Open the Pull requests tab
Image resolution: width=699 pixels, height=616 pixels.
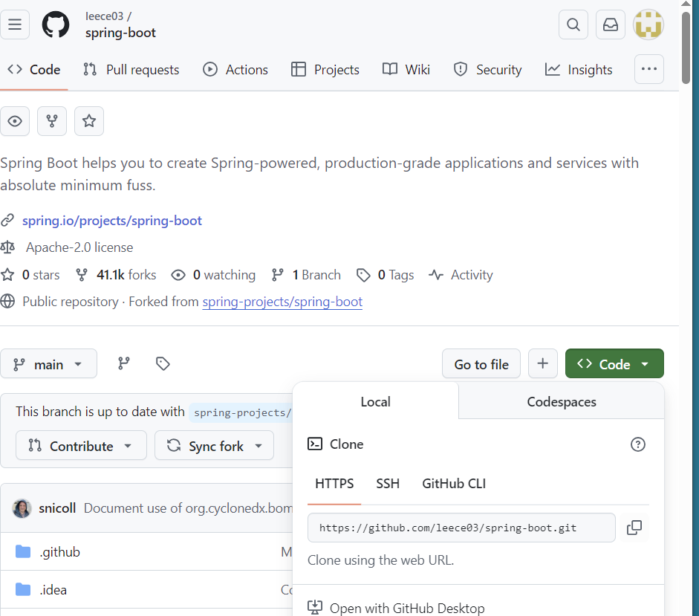(131, 70)
